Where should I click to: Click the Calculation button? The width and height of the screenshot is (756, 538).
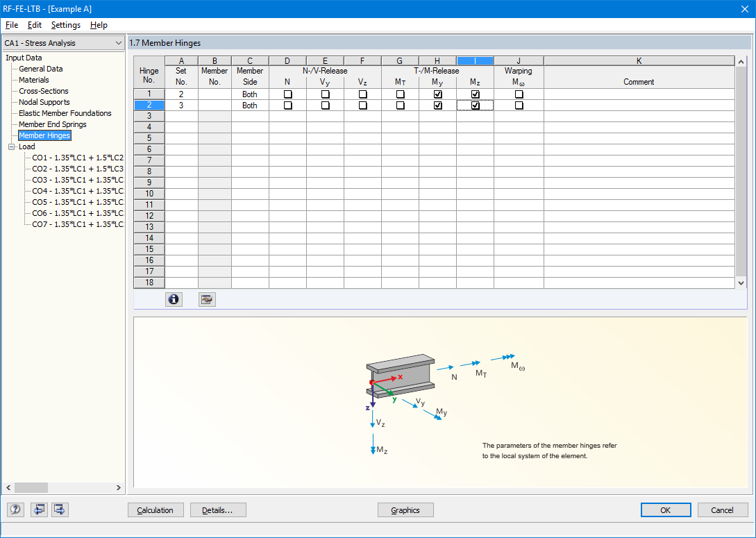click(156, 510)
